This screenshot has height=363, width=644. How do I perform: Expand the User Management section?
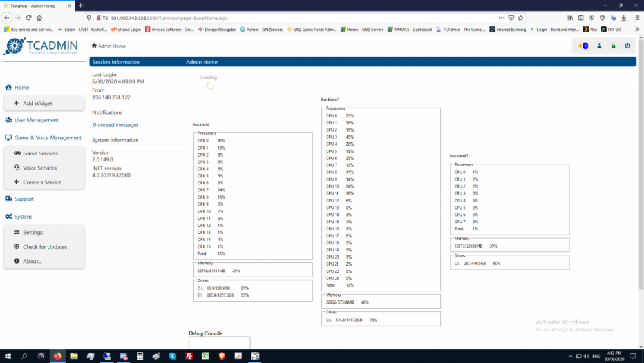pos(36,120)
